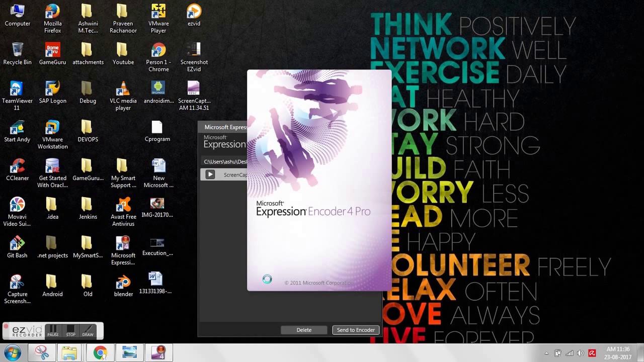Switch to Chrome on the taskbar
644x362 pixels.
click(x=100, y=352)
